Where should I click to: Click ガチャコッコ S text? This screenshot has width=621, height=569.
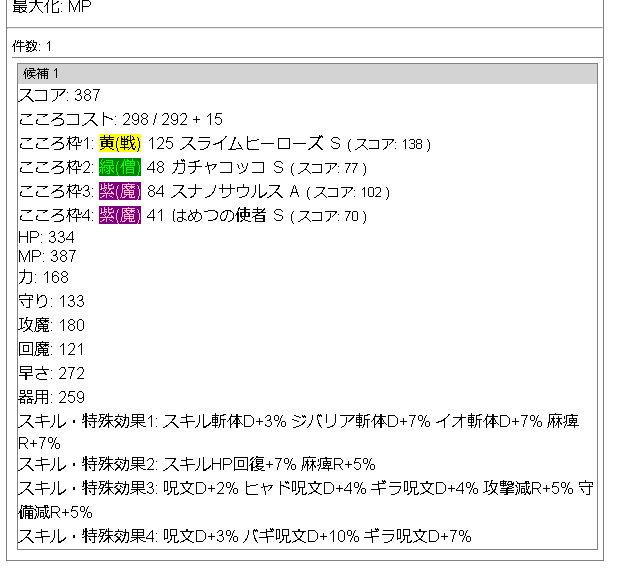[228, 167]
